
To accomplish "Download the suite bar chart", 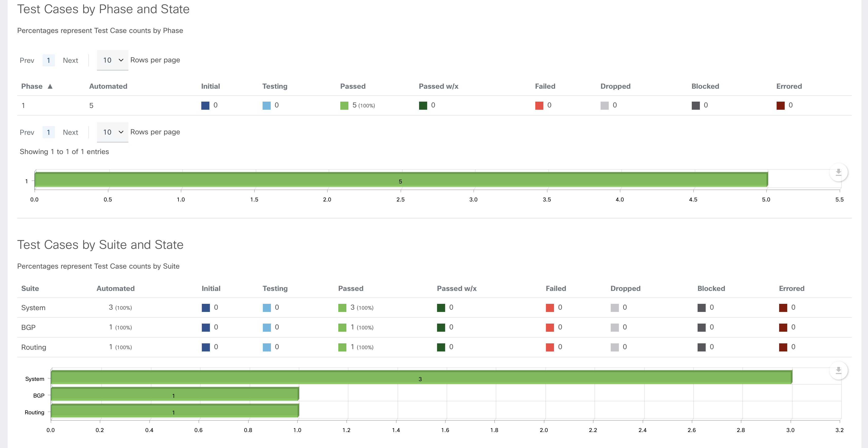I will [838, 371].
